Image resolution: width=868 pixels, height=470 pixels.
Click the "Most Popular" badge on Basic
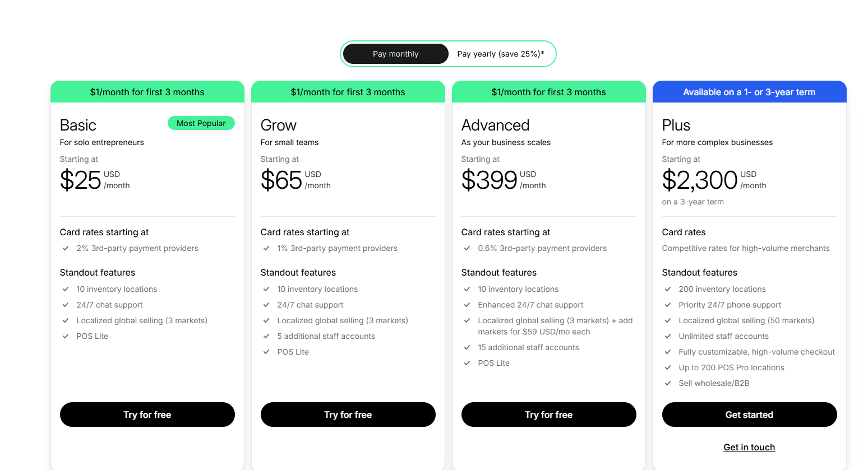(201, 123)
